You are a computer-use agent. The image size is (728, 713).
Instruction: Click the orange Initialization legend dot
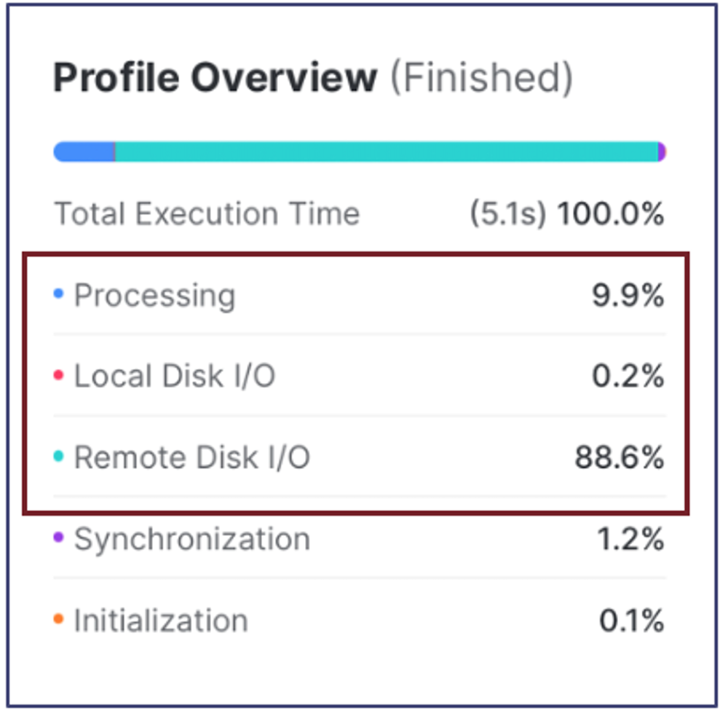pyautogui.click(x=58, y=619)
